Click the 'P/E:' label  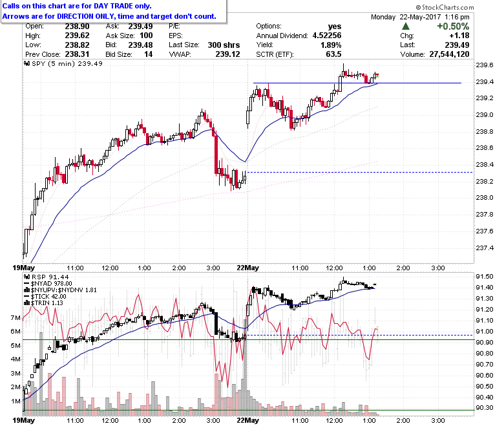(174, 27)
